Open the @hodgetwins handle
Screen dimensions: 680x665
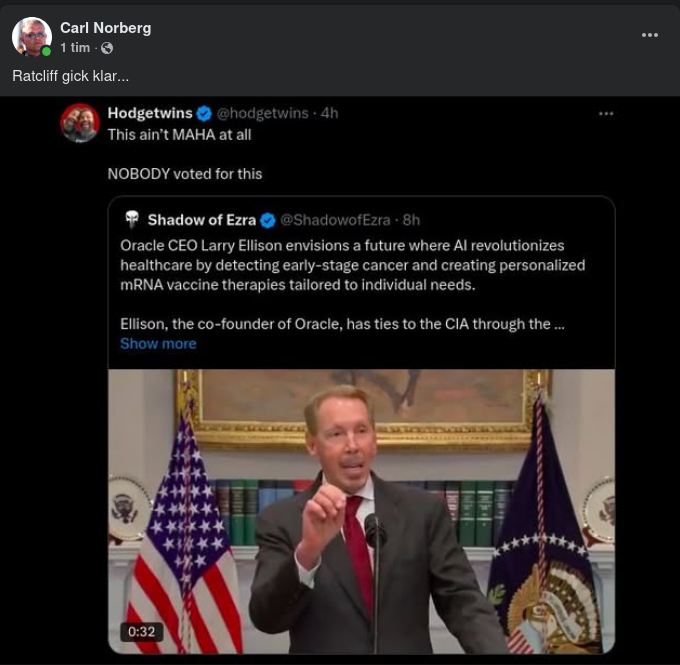263,113
